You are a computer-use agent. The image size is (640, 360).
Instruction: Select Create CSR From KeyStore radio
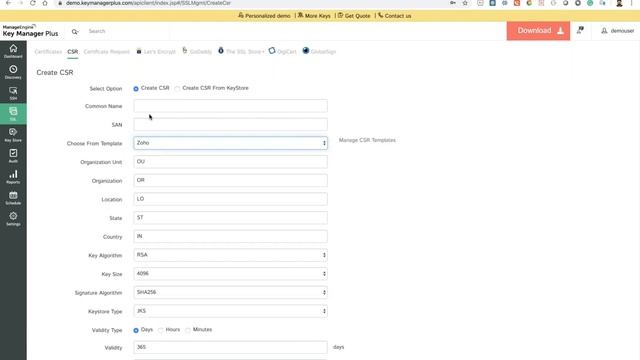[x=177, y=89]
